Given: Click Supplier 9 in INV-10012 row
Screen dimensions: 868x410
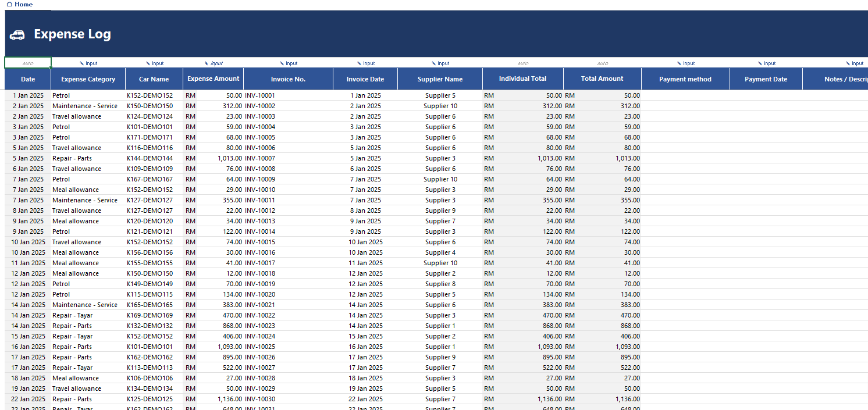Looking at the screenshot, I should coord(440,211).
